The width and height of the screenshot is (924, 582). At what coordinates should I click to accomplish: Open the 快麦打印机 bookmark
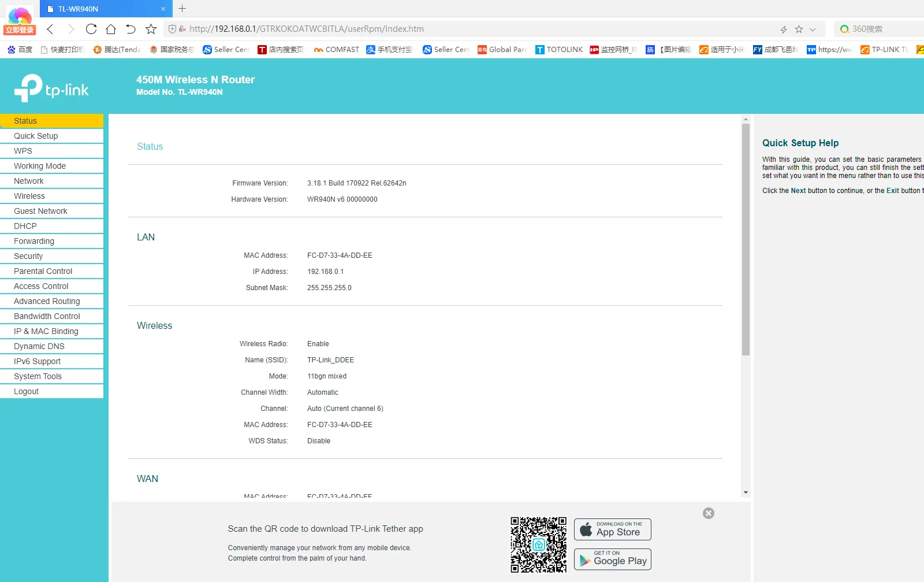tap(62, 50)
